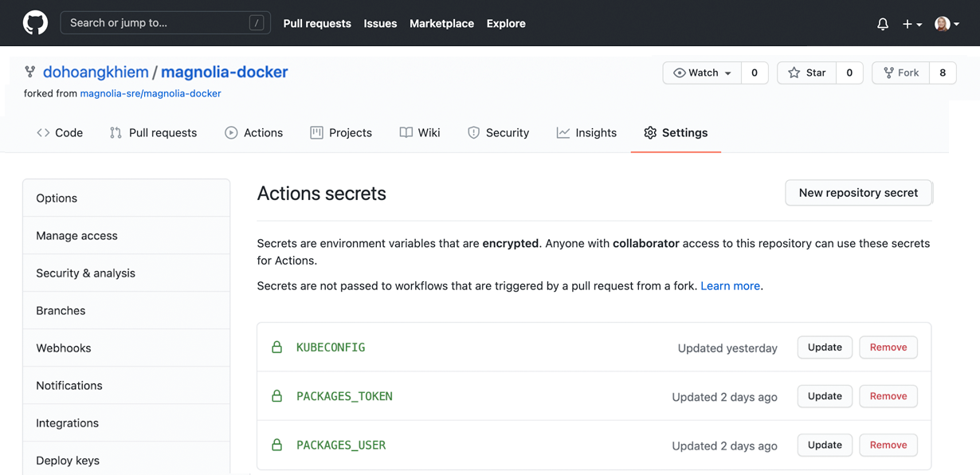Click the Projects board icon

tap(318, 132)
